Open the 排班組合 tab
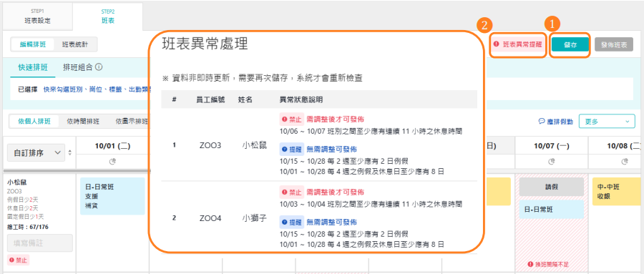Image resolution: width=644 pixels, height=274 pixels. [x=77, y=67]
